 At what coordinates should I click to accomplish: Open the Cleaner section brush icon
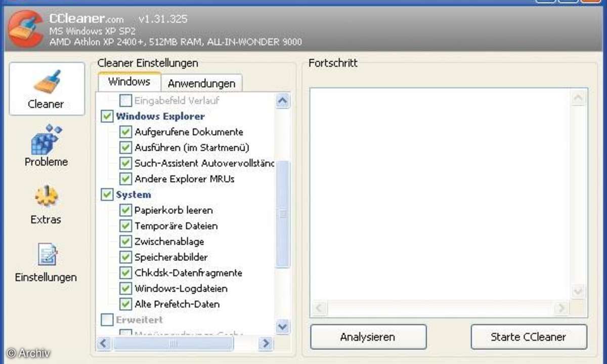click(47, 82)
